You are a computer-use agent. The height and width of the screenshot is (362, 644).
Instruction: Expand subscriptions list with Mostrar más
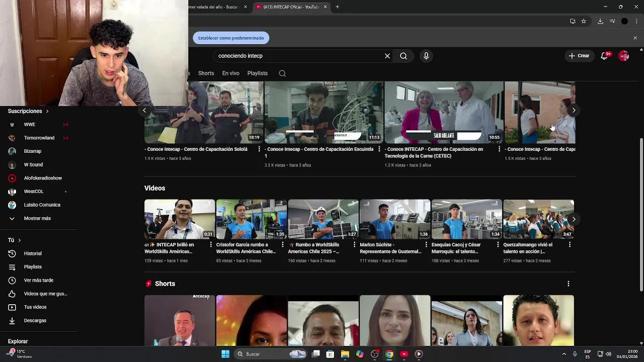38,218
